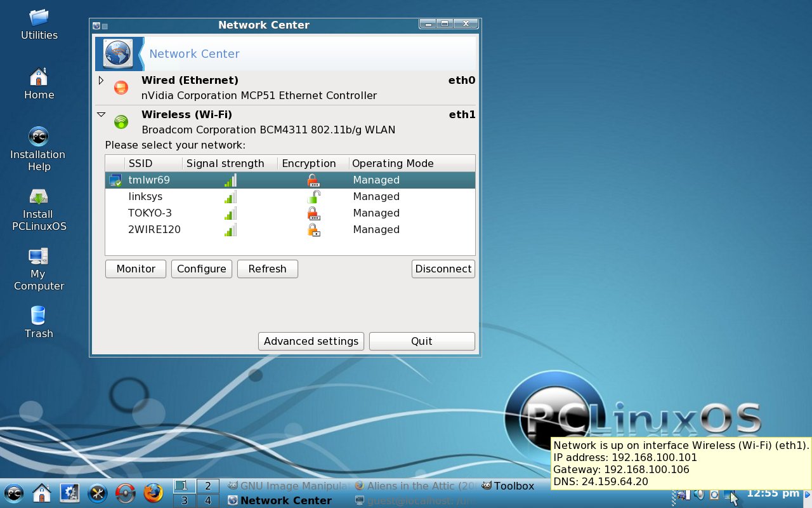Collapse the Wireless (Wi-Fi) section

click(101, 115)
